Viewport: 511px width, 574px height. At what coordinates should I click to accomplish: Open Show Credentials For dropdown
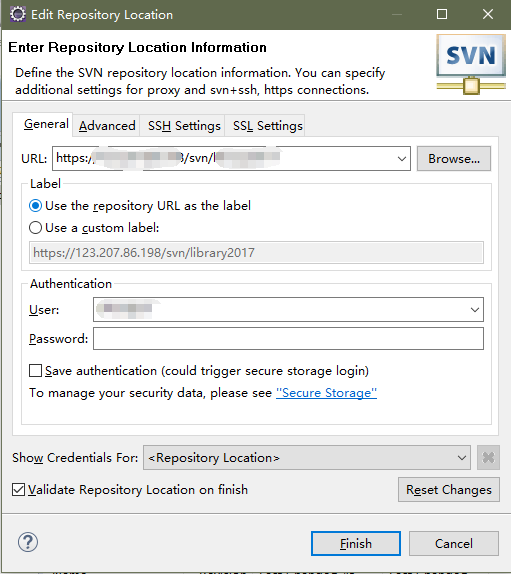click(x=307, y=458)
